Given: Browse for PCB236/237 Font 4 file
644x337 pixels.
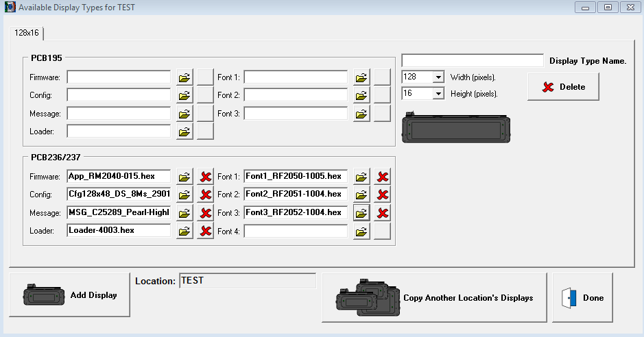Looking at the screenshot, I should (361, 232).
